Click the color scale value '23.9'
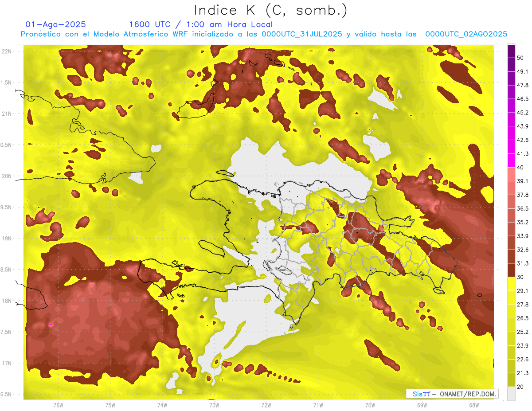532x411 pixels. (523, 346)
